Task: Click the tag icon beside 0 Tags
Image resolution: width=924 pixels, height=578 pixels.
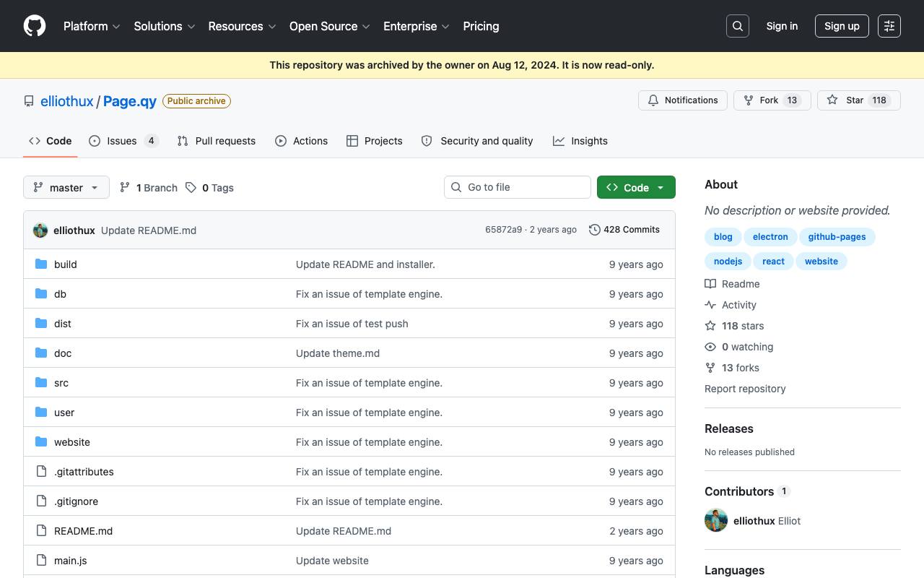Action: [x=191, y=188]
